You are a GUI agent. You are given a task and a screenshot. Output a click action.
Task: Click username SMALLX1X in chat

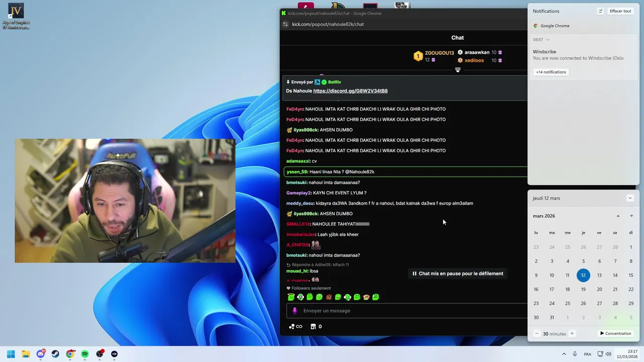click(x=298, y=224)
